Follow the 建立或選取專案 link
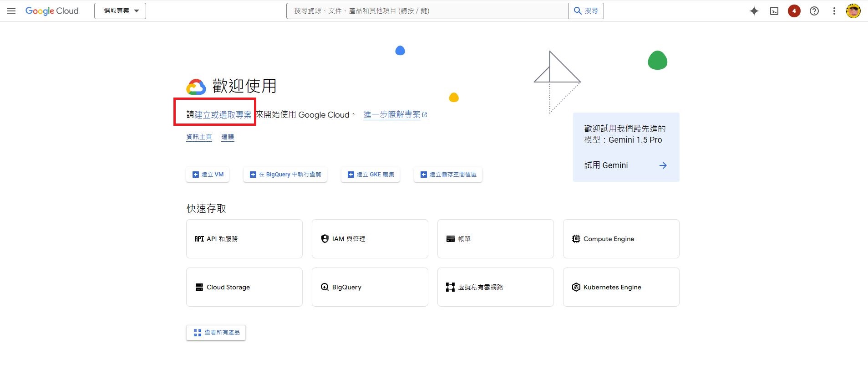The image size is (868, 391). click(x=223, y=115)
